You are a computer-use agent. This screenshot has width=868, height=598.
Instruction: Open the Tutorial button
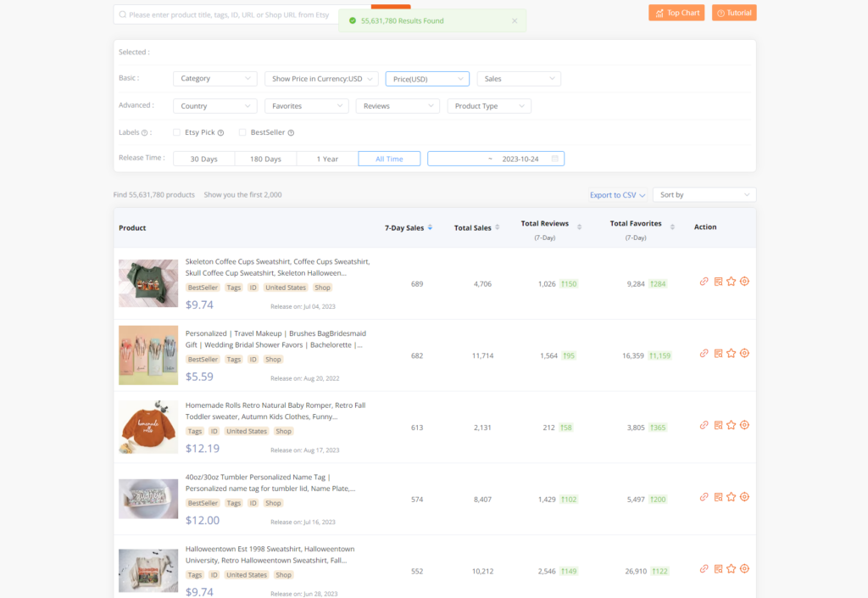[x=734, y=13]
